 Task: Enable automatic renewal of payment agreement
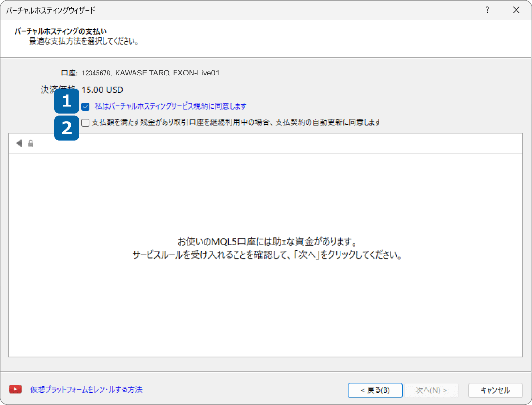(x=86, y=122)
